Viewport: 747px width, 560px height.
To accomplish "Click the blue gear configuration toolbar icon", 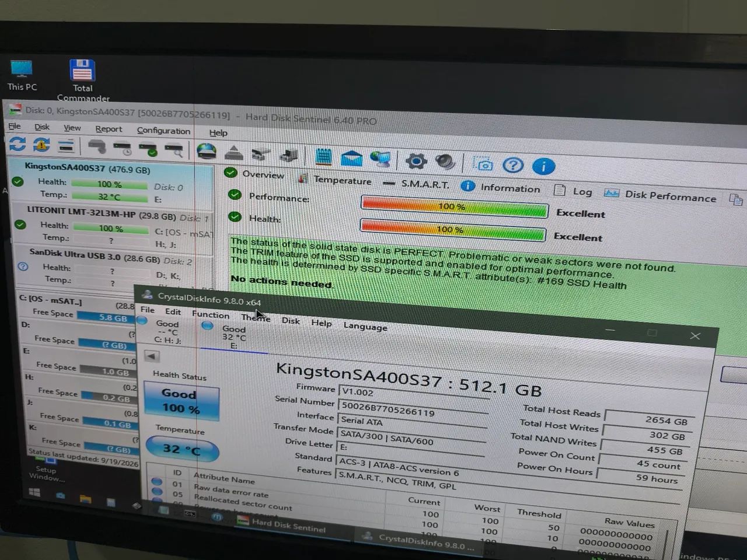I will coord(416,160).
